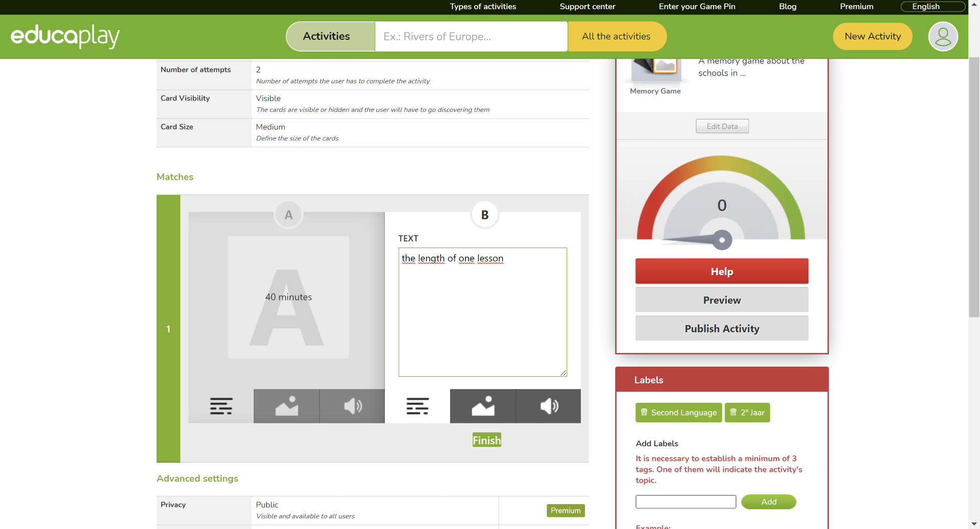Open the user profile avatar icon
The height and width of the screenshot is (529, 980).
tap(943, 37)
